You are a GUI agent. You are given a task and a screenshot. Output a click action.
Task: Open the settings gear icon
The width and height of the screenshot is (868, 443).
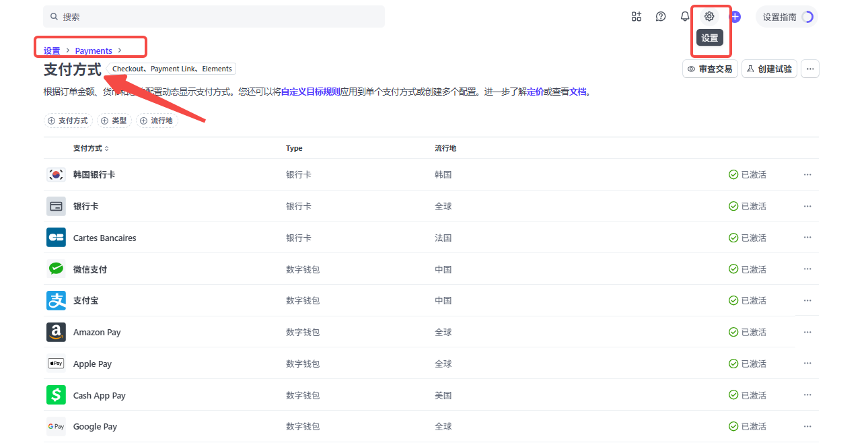(x=709, y=16)
